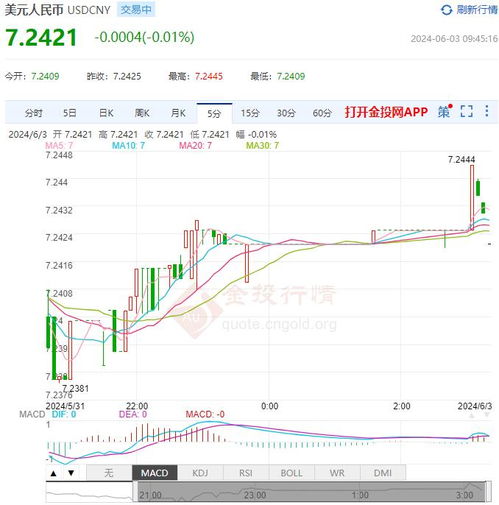
Task: Choose the KDJ indicator
Action: pos(200,473)
